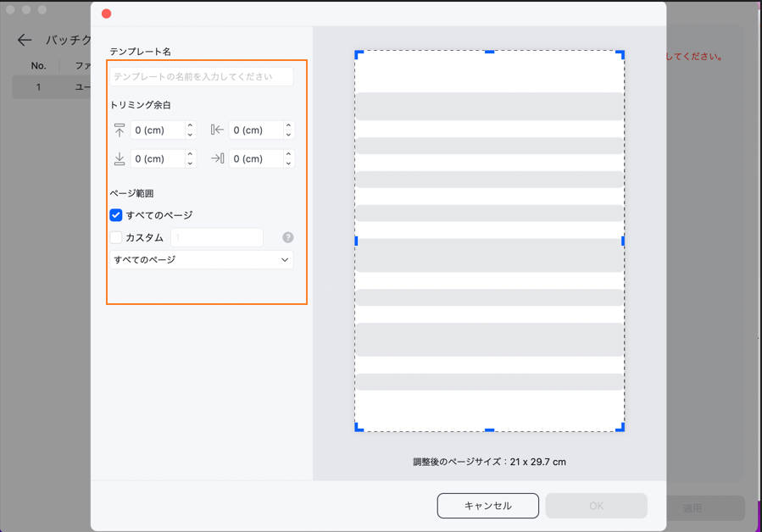Open the help icon beside カスタム
The image size is (762, 532).
pyautogui.click(x=288, y=238)
